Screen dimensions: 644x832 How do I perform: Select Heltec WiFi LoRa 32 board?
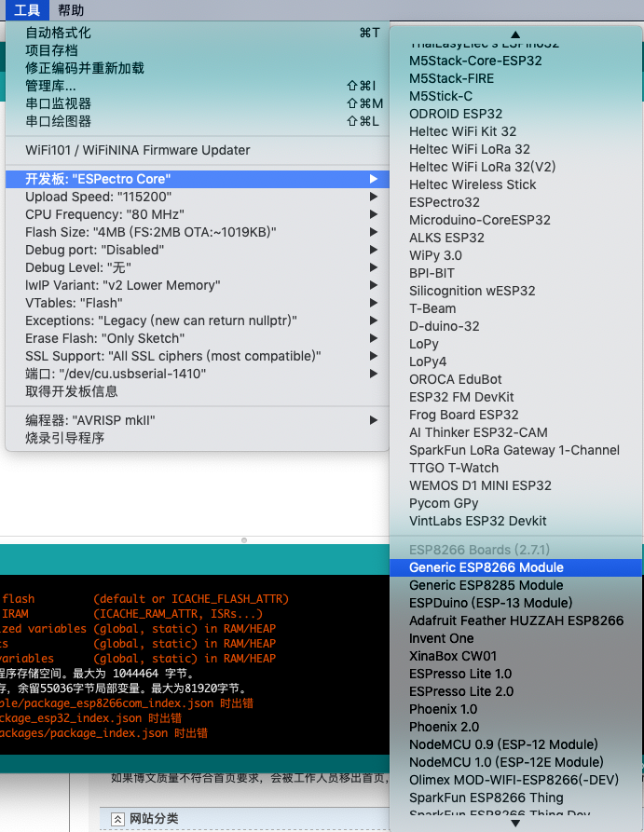515,149
